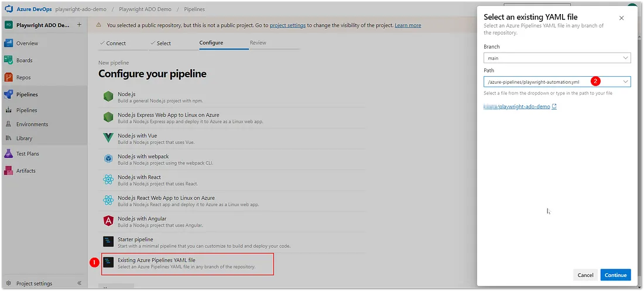Image resolution: width=644 pixels, height=291 pixels.
Task: Click the Project settings gear icon
Action: [8, 283]
